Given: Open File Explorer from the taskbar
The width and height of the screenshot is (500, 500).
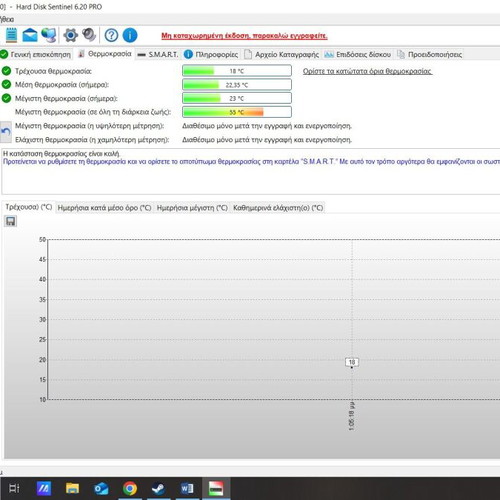Looking at the screenshot, I should click(72, 488).
